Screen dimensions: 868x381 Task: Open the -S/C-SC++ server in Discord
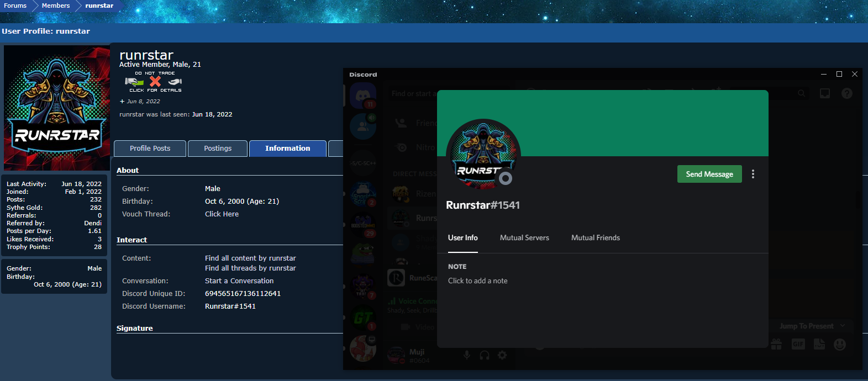click(363, 163)
